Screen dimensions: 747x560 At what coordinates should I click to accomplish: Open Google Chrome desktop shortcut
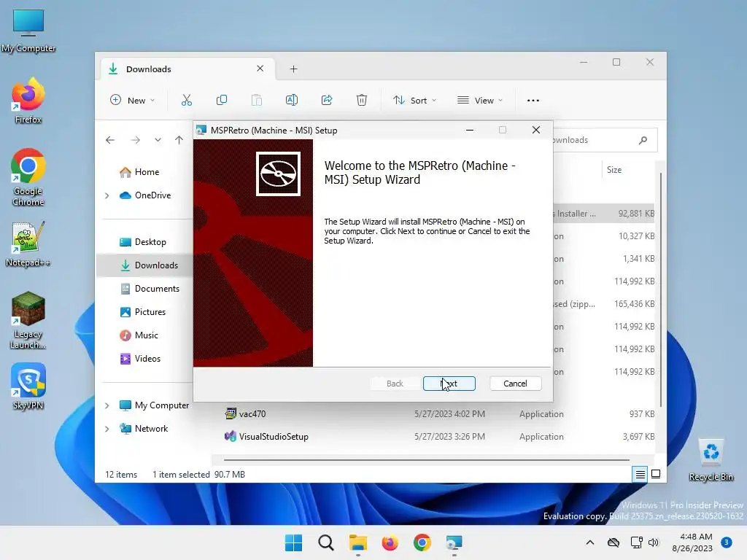tap(28, 178)
